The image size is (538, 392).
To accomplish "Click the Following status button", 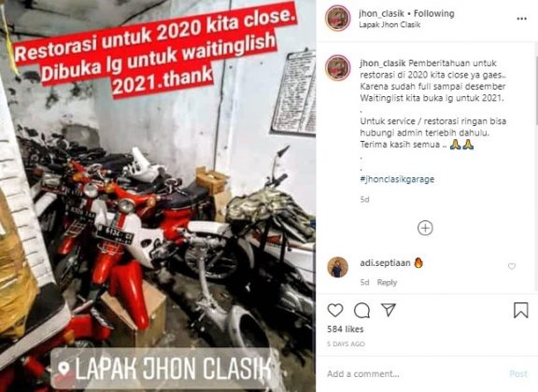I will [x=434, y=14].
